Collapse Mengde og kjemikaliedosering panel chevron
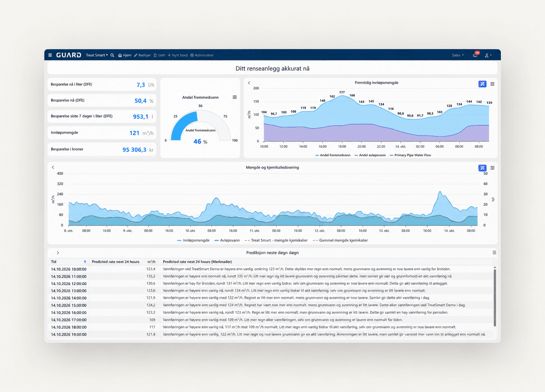 tap(53, 167)
